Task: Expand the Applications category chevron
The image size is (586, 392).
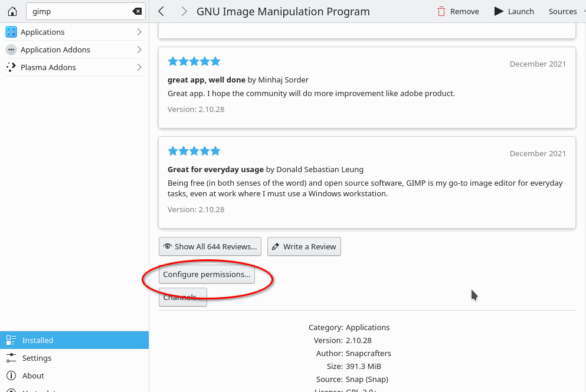Action: [x=139, y=32]
